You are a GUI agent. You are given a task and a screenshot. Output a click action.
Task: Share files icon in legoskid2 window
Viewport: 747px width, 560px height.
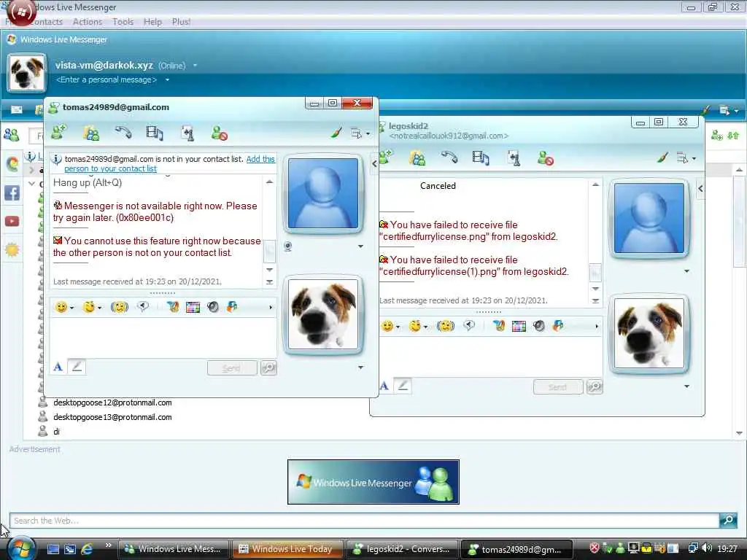pos(417,157)
